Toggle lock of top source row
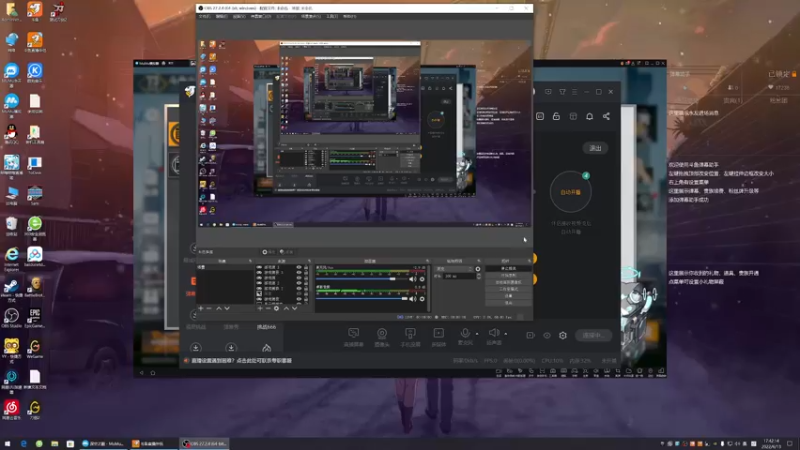Viewport: 800px width, 450px height. coord(306,267)
